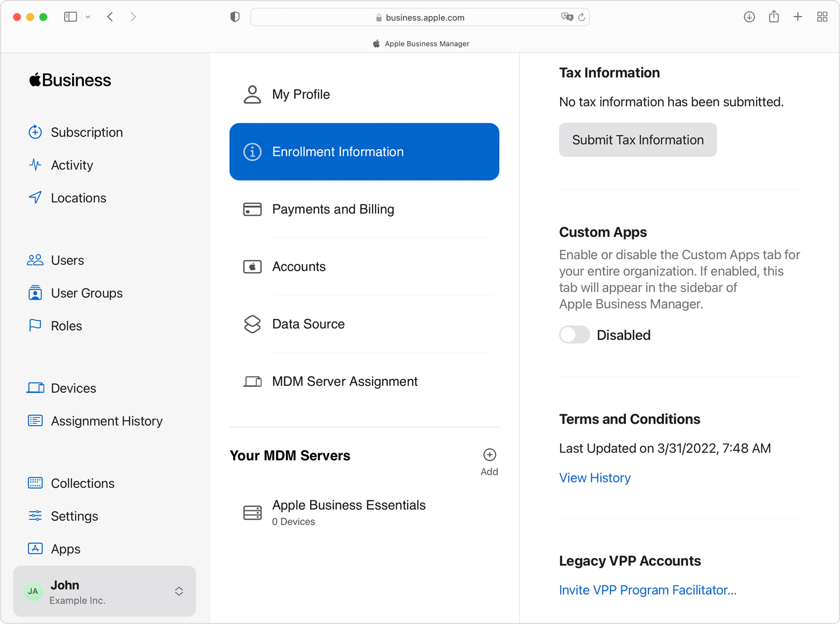Enable the Custom Apps toggle
This screenshot has width=840, height=624.
coord(575,335)
